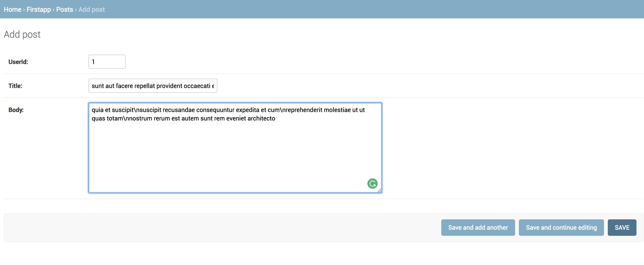Screen dimensions: 644x265
Task: Click empty space in submit button bar
Action: 200,228
